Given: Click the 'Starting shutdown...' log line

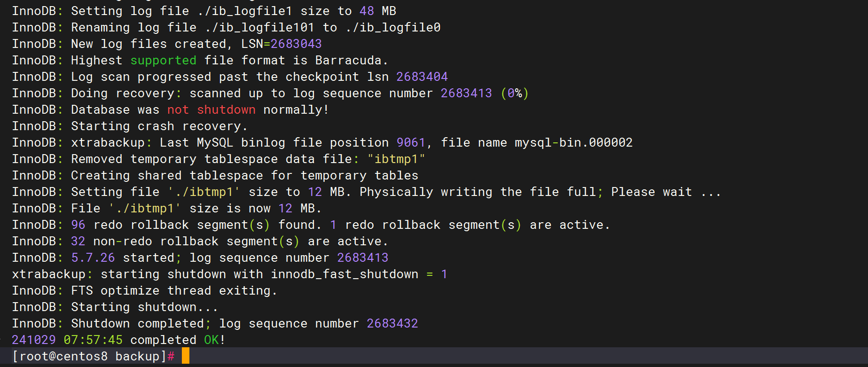Looking at the screenshot, I should pos(115,307).
